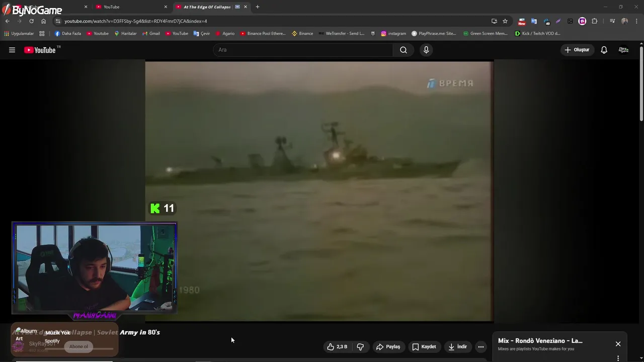Close the Mix playlist panel

(x=618, y=344)
